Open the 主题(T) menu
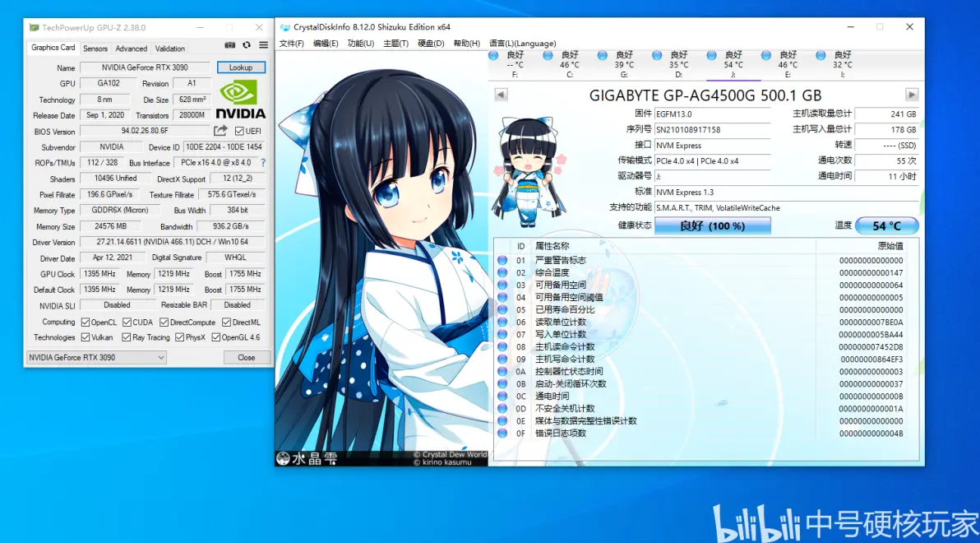980x543 pixels. pyautogui.click(x=395, y=43)
